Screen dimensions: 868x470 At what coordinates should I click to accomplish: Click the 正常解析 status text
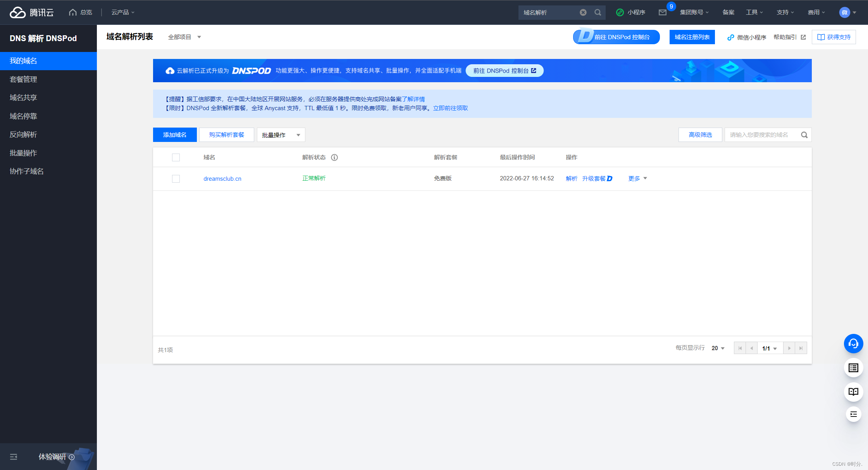click(314, 178)
